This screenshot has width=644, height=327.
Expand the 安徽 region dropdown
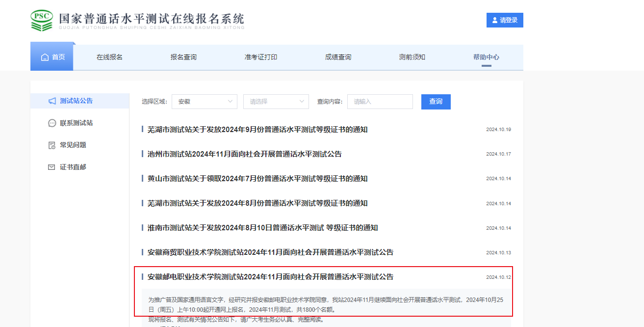[205, 102]
